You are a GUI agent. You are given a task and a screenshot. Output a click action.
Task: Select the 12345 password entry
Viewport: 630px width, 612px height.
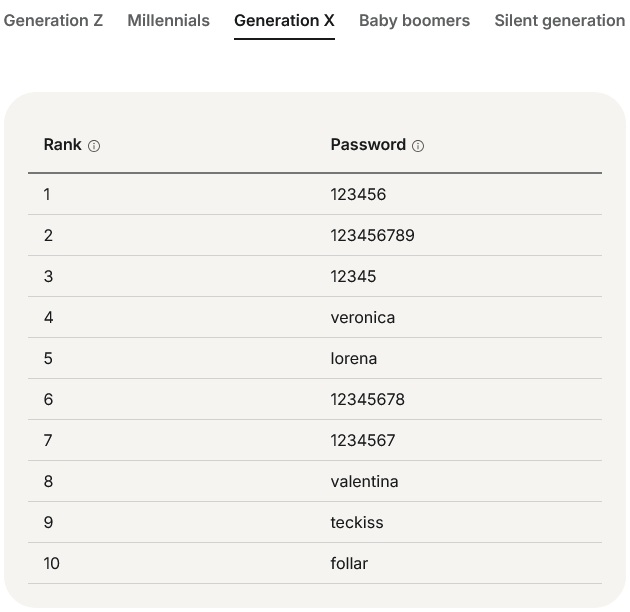click(x=353, y=276)
